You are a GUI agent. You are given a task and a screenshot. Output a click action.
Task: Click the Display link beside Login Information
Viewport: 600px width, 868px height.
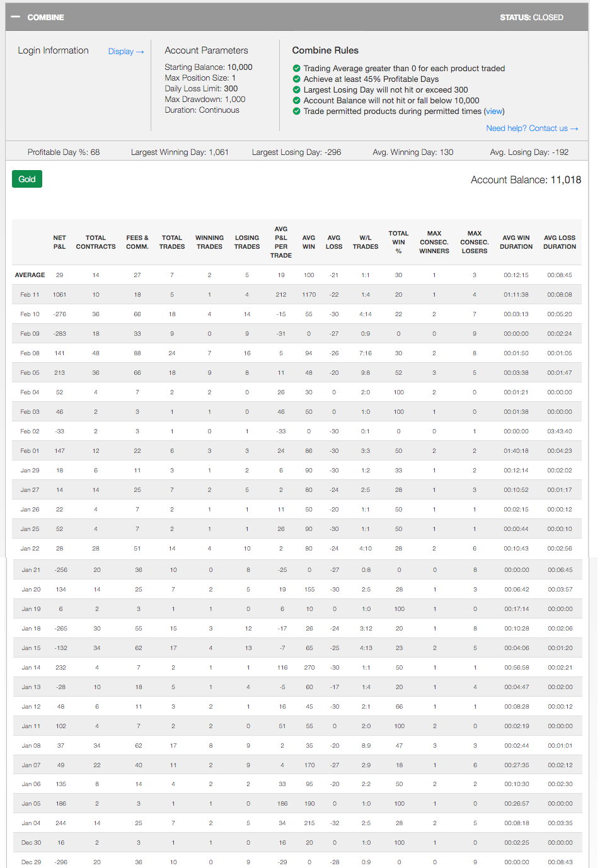(126, 52)
